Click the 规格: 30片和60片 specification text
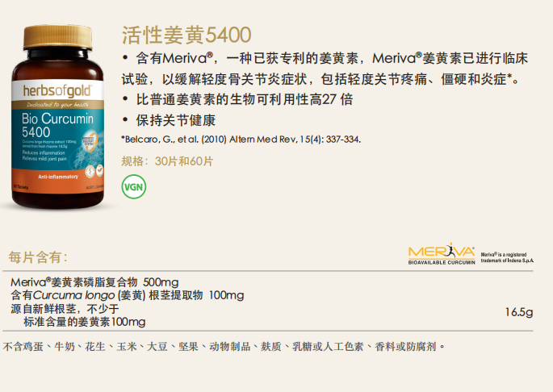Viewport: 553px width, 392px height. [x=167, y=161]
